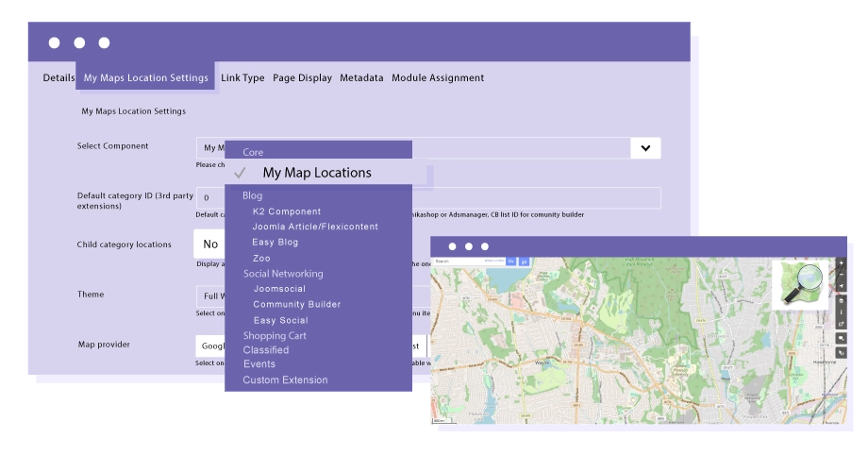This screenshot has width=868, height=472.
Task: Select Zoo in the component list
Action: (x=261, y=258)
